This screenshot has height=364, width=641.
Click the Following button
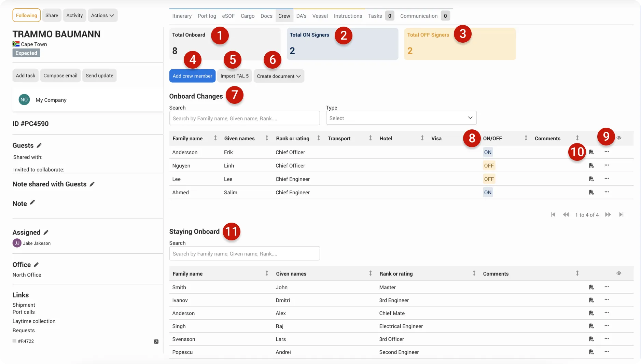(x=26, y=15)
